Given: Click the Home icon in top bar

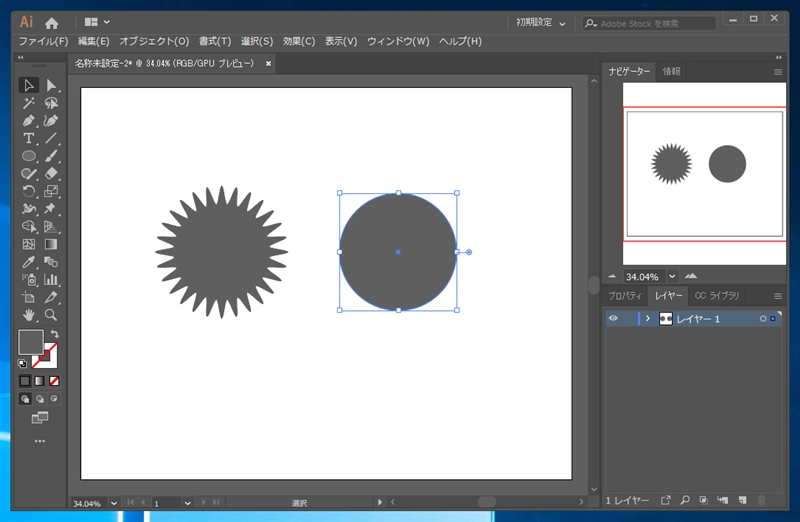Looking at the screenshot, I should 52,23.
